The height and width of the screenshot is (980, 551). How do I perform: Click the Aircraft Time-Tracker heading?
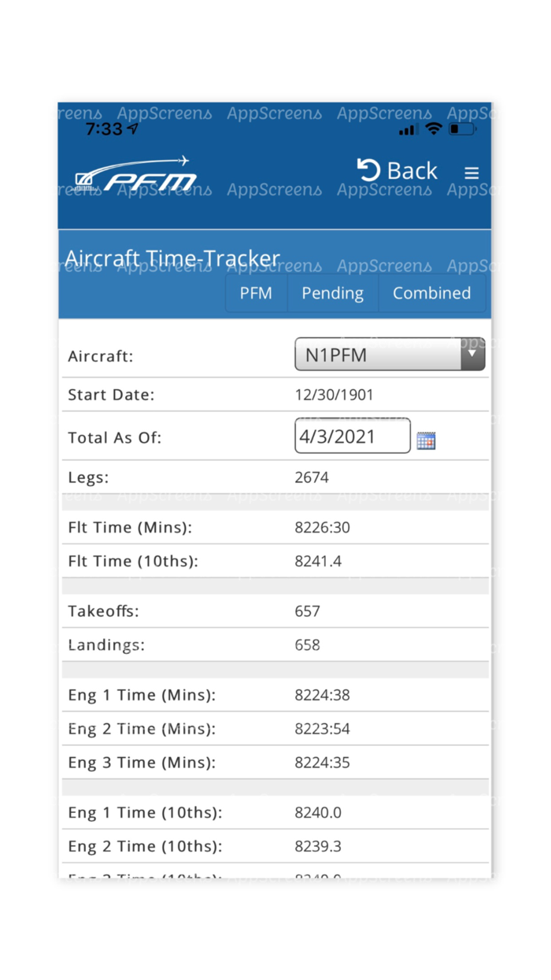tap(175, 258)
